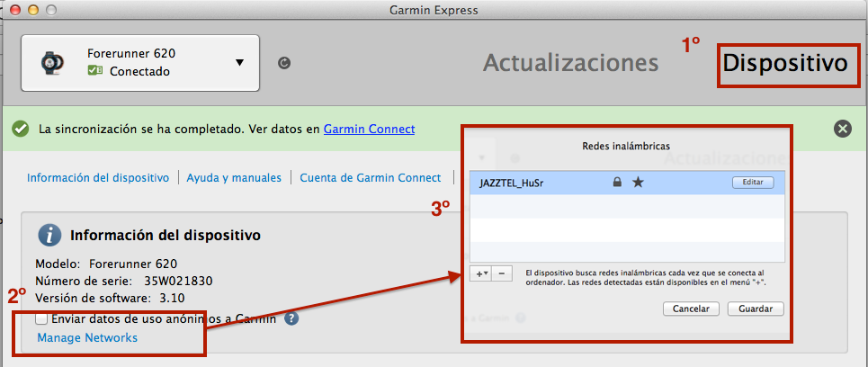Image resolution: width=868 pixels, height=367 pixels.
Task: Enable sending anonymous usage data to Garmin
Action: [40, 318]
